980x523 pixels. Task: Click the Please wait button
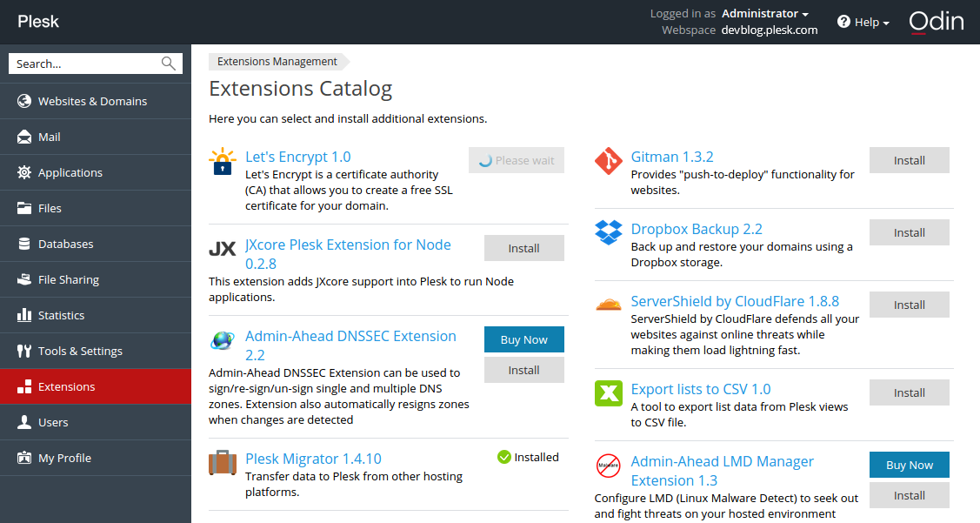pos(517,160)
